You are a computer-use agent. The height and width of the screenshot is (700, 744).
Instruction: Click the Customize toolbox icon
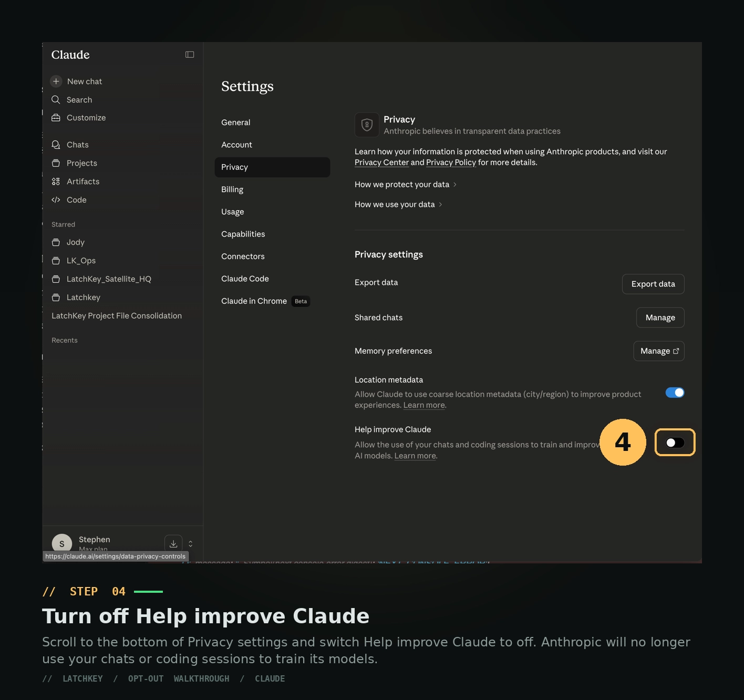pyautogui.click(x=56, y=118)
